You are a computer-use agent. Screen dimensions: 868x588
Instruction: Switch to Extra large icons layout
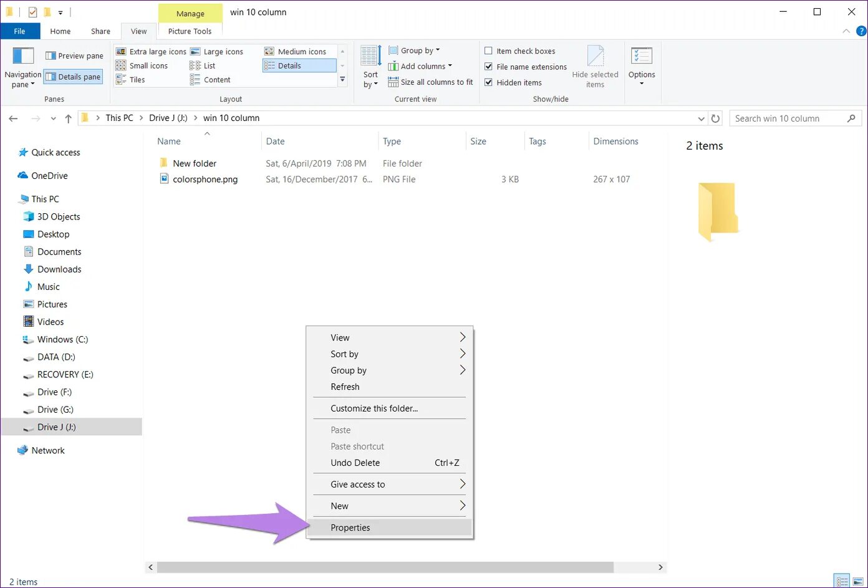151,52
